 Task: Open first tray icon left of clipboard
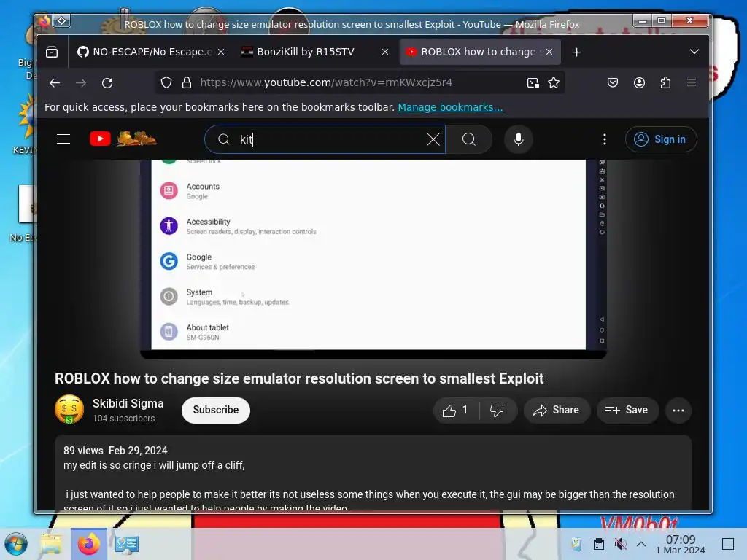[x=576, y=544]
